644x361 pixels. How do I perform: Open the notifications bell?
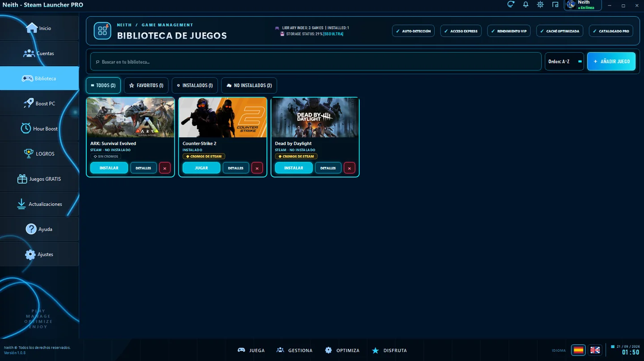point(525,4)
